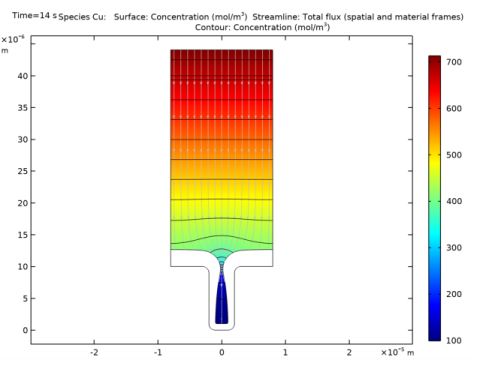Click x-axis tick label -1
The width and height of the screenshot is (489, 369).
coord(158,353)
